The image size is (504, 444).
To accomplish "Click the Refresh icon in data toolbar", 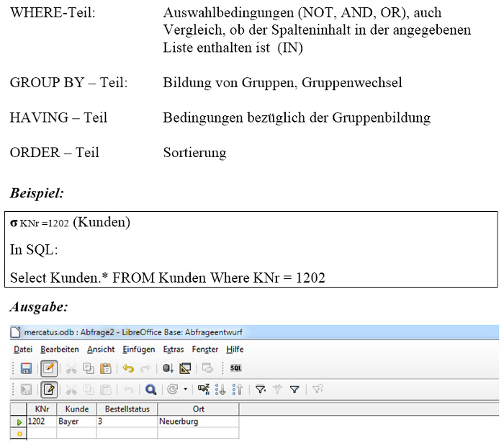I will (173, 390).
